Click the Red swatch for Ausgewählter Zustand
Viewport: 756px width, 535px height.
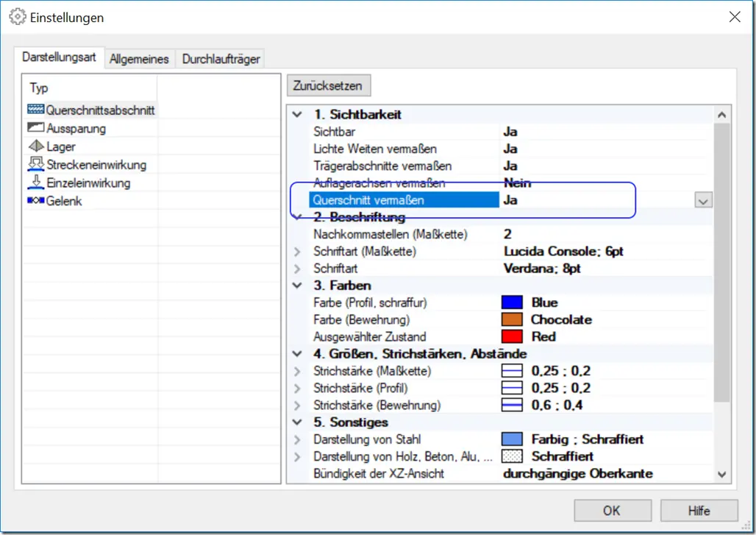[512, 337]
